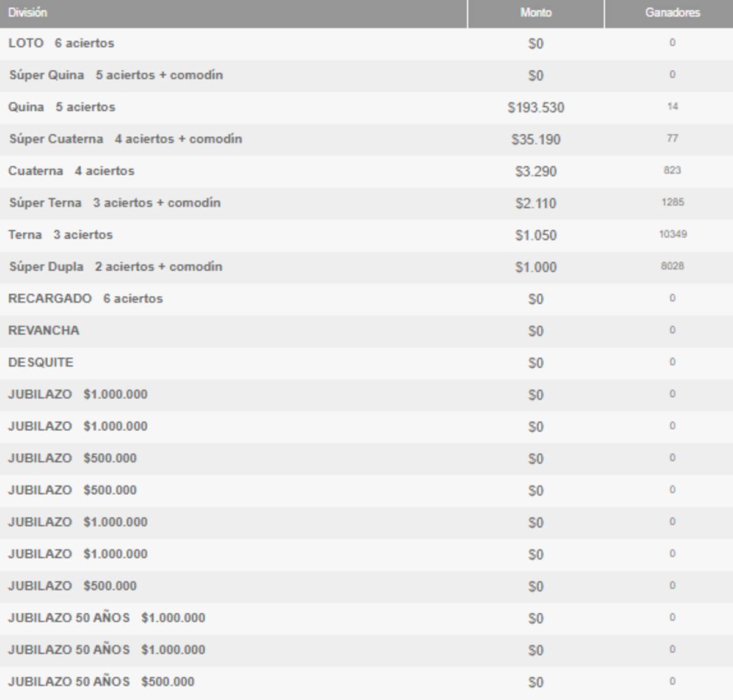Click the $1.000 amount in Súper Dupla row
This screenshot has height=700, width=733.
pyautogui.click(x=536, y=268)
